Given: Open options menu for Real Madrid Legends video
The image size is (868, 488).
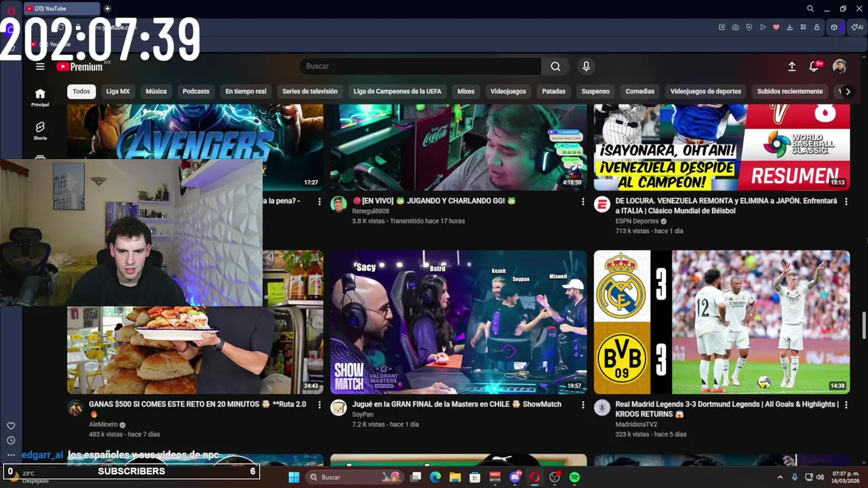Looking at the screenshot, I should point(846,405).
